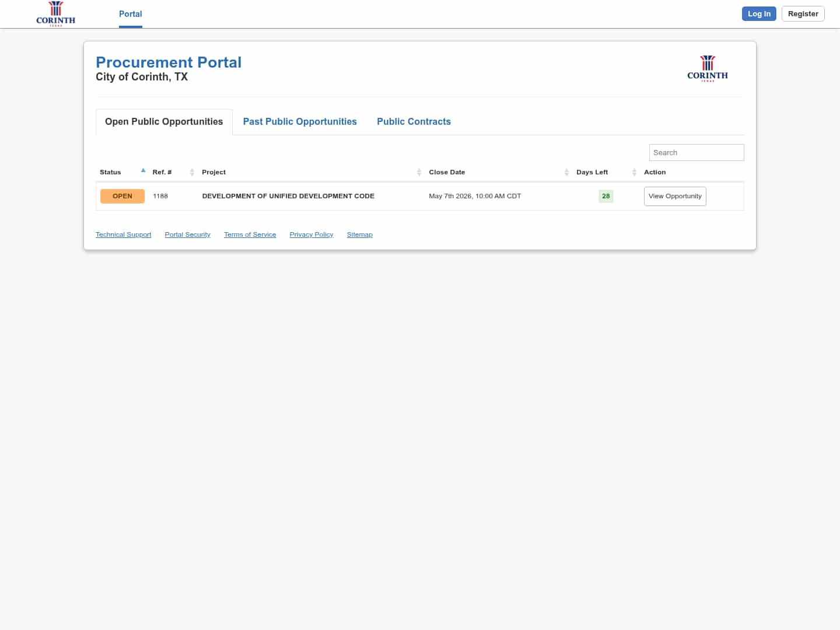Sort the table by Project column arrows
Viewport: 840px width, 630px height.
[418, 172]
